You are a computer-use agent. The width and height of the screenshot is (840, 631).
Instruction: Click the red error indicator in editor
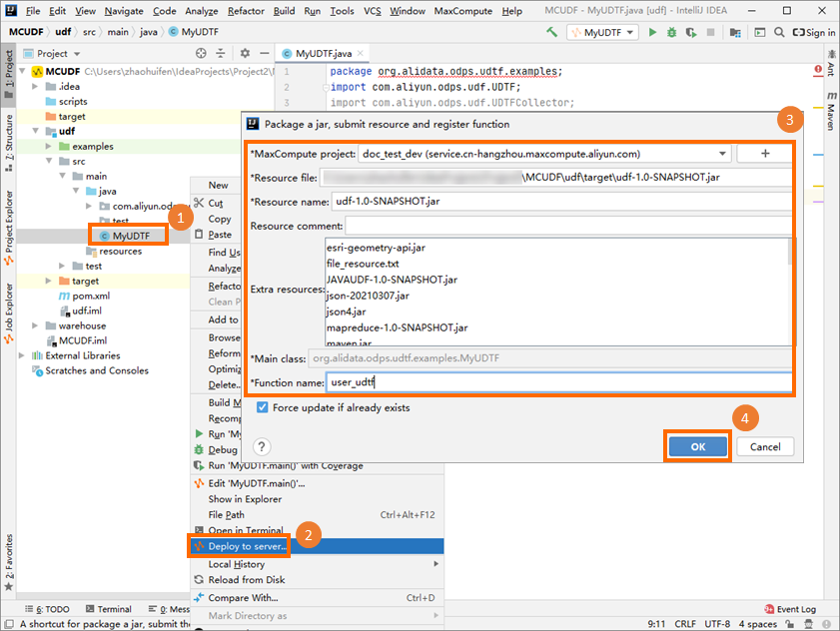(x=818, y=69)
